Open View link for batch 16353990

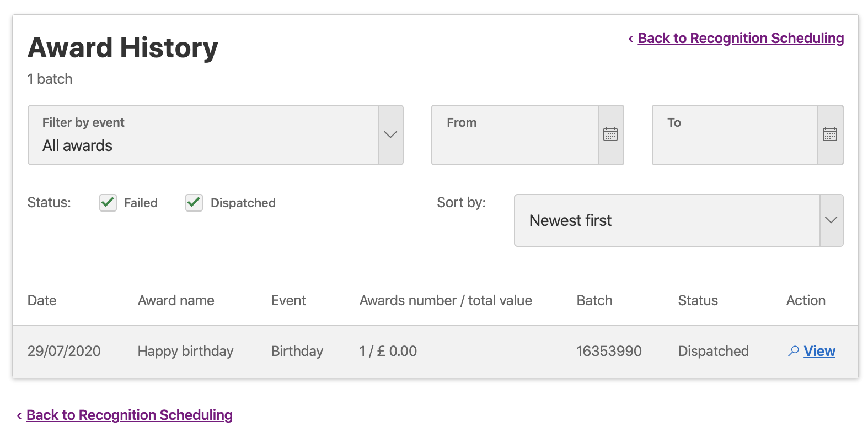[819, 351]
